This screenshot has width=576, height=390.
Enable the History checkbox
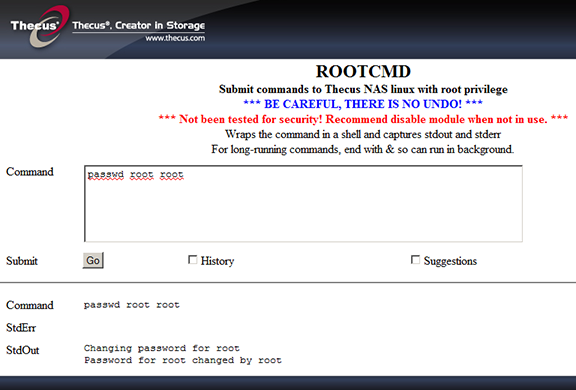[192, 260]
